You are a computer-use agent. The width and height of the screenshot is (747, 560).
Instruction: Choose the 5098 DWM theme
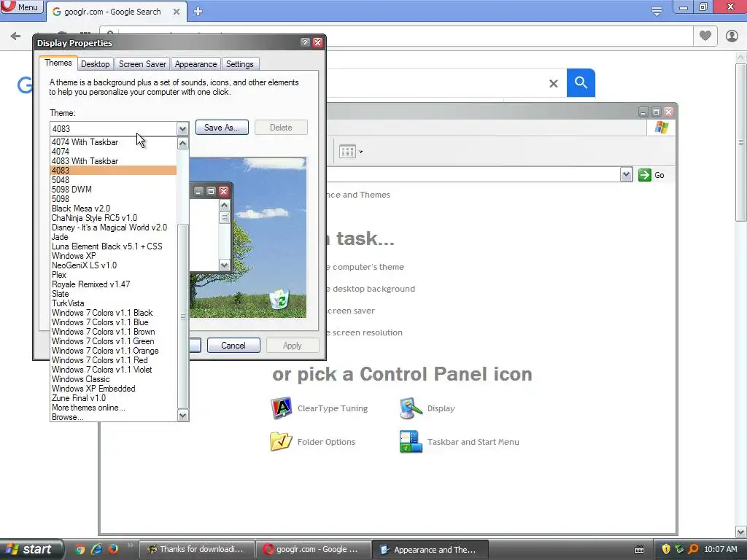click(113, 189)
